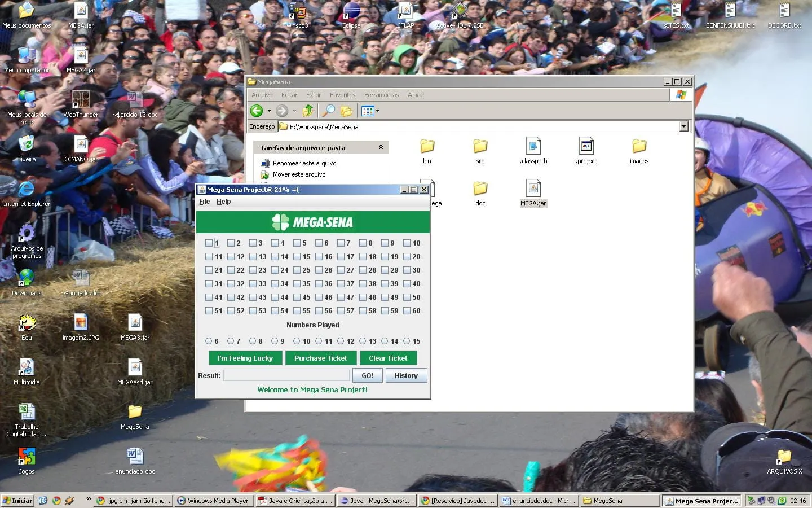Switch to the Java - MegaSena/src taskbar button

point(377,501)
